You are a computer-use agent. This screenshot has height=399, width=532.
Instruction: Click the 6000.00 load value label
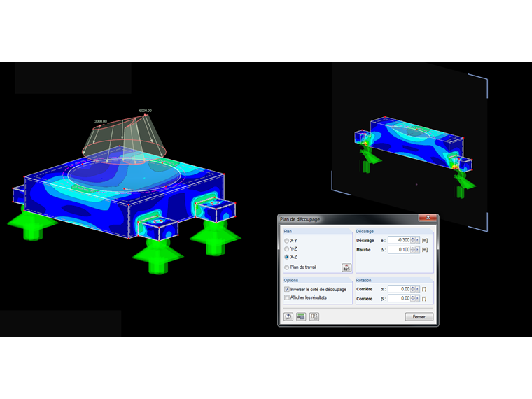click(x=146, y=111)
